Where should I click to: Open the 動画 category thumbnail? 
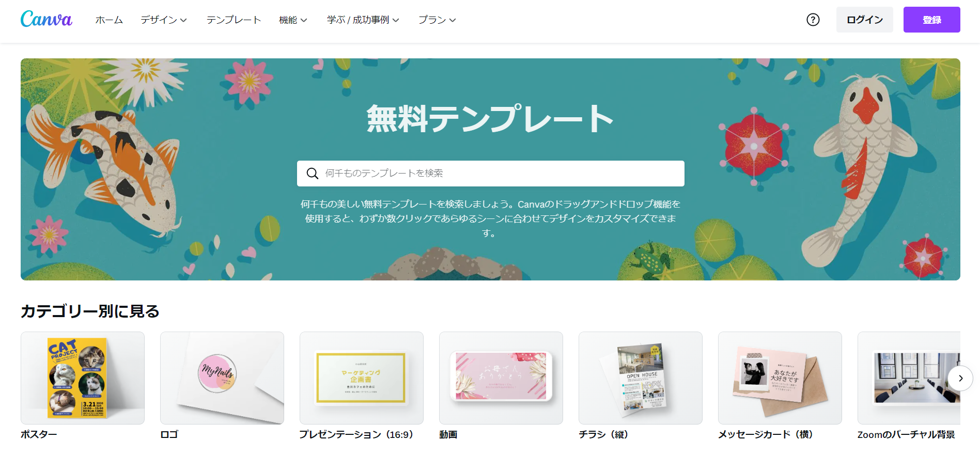[501, 378]
